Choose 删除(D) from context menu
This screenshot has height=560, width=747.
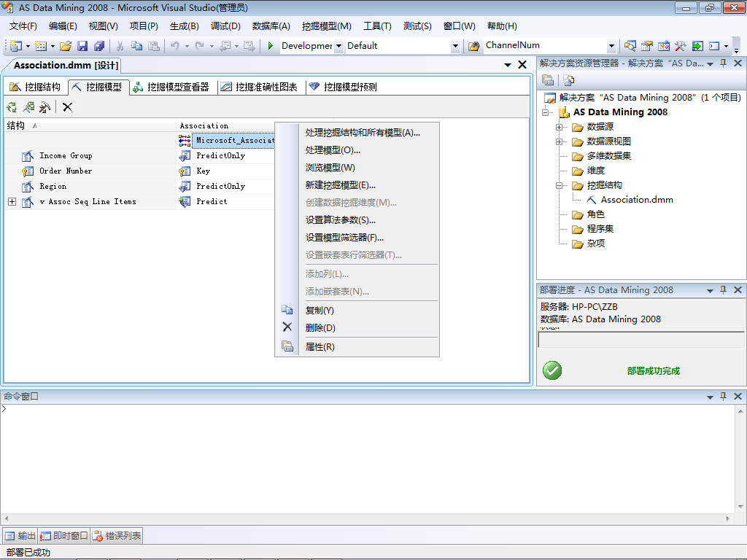(357, 328)
